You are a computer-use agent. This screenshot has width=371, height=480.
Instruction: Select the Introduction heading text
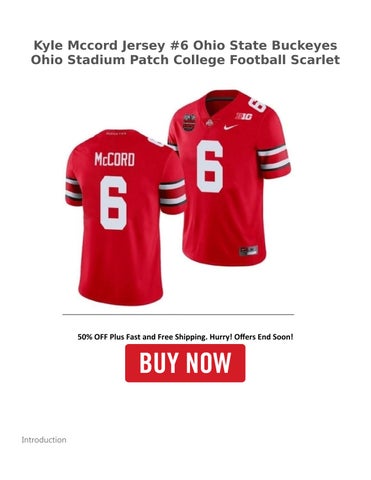pyautogui.click(x=44, y=440)
